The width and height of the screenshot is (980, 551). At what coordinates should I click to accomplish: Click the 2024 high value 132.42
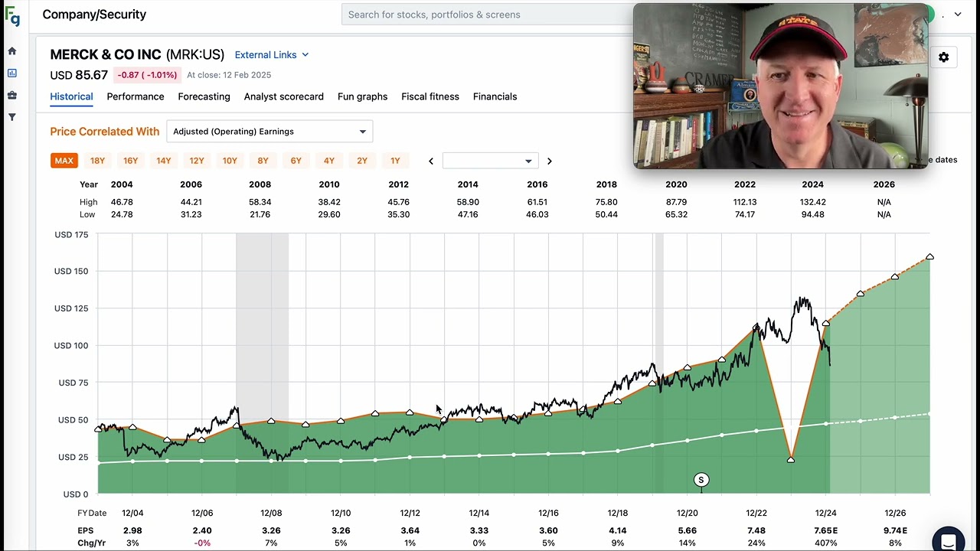pos(813,202)
